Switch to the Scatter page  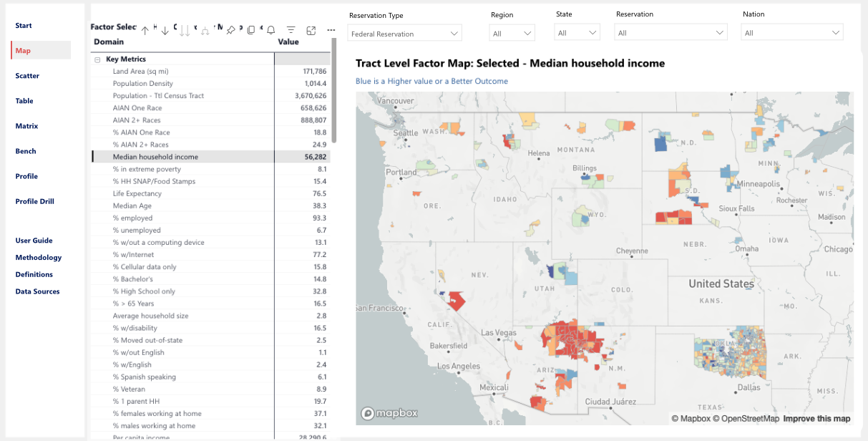point(27,76)
